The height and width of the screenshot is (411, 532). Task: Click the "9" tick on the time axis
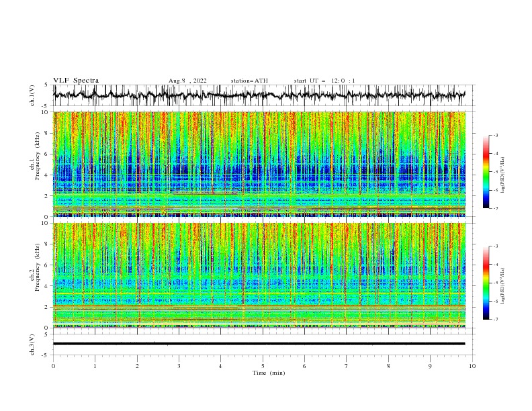click(430, 366)
